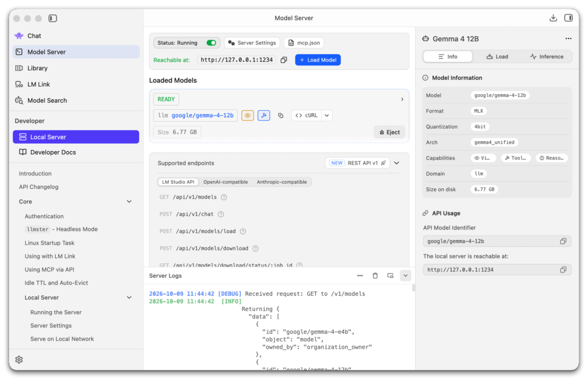Copy the Reachable at server address
588x382 pixels.
284,60
